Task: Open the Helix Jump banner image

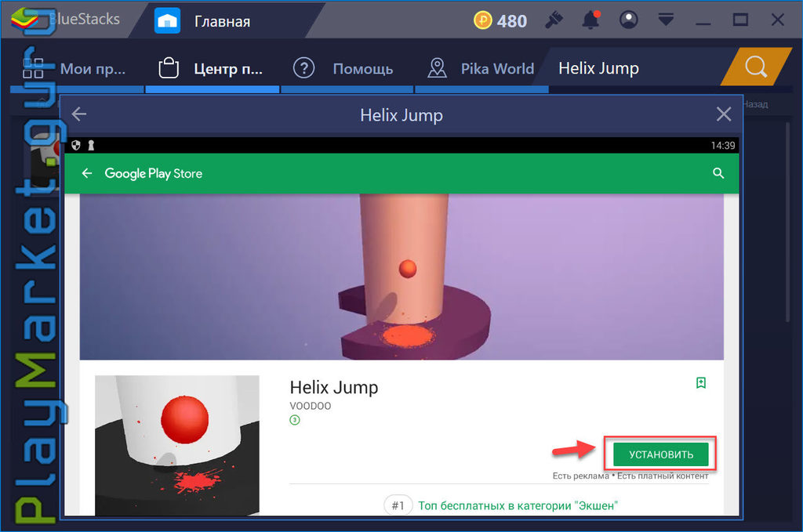Action: 401,277
